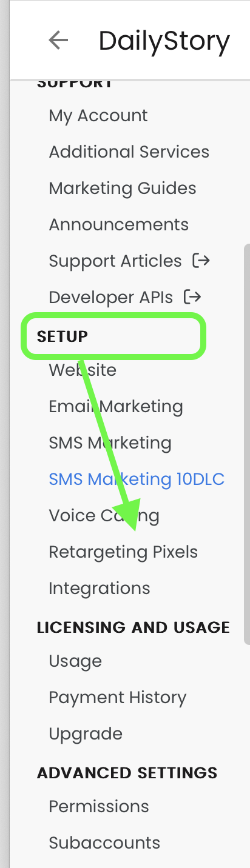Viewport: 250px width, 868px height.
Task: View Announcements
Action: coord(119,224)
